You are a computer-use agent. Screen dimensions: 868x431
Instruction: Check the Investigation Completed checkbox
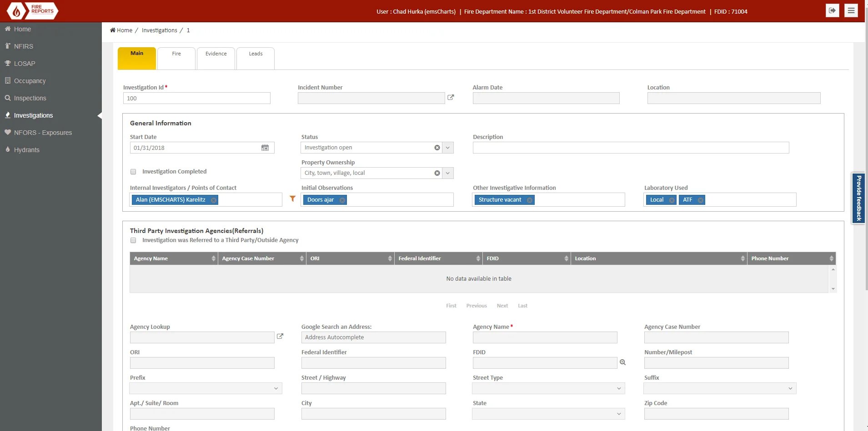133,172
